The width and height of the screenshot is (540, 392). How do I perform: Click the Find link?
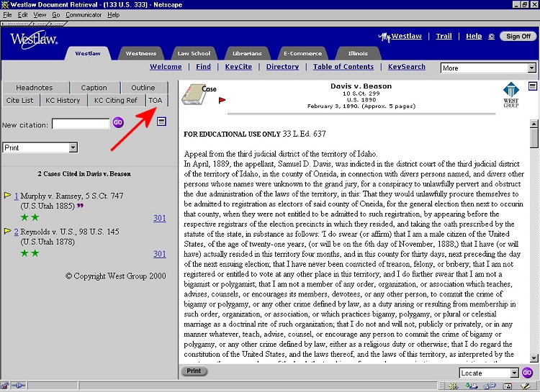(x=203, y=67)
